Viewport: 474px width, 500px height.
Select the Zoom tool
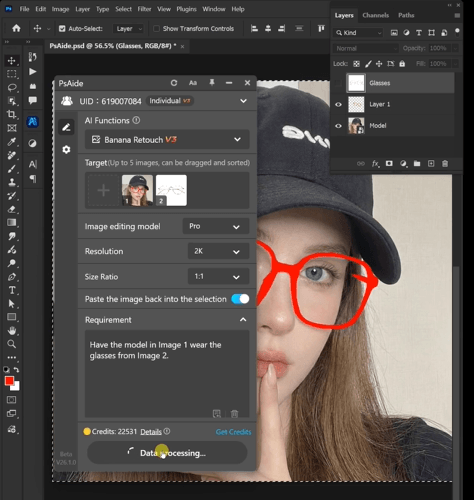pyautogui.click(x=12, y=344)
